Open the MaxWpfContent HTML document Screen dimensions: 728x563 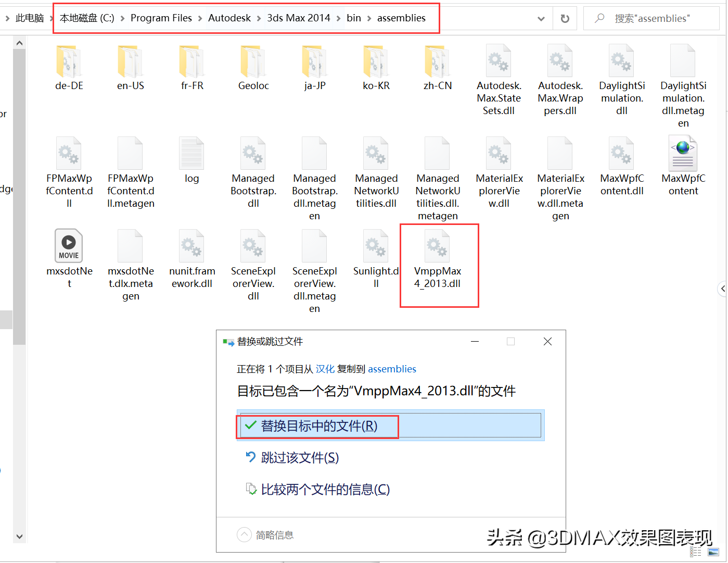pos(683,153)
